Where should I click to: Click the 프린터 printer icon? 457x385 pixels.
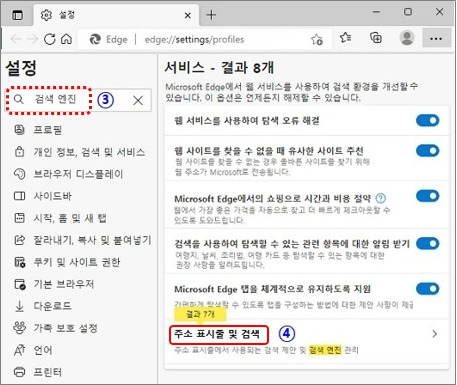[20, 372]
